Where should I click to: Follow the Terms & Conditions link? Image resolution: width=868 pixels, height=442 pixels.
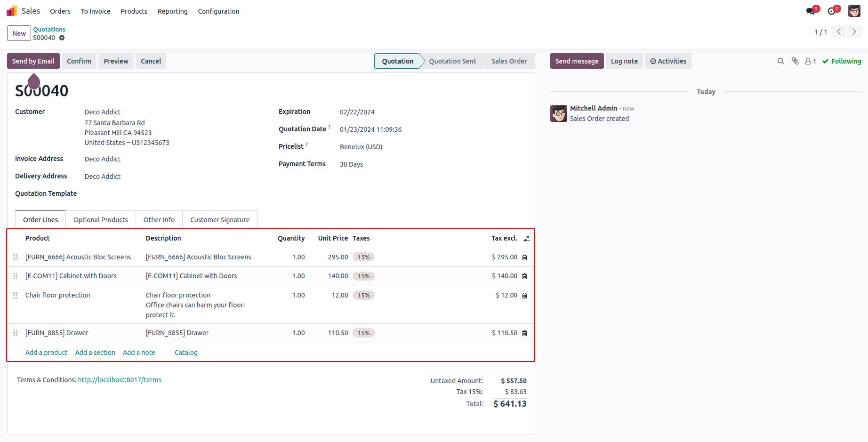point(120,380)
